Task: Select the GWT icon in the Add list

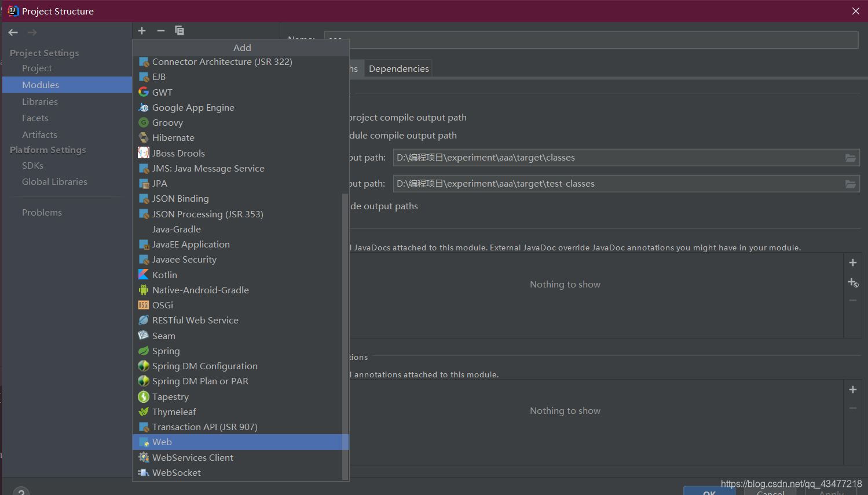Action: (144, 92)
